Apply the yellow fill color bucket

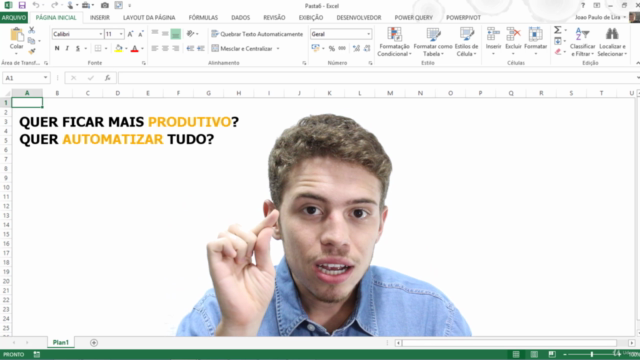point(118,49)
